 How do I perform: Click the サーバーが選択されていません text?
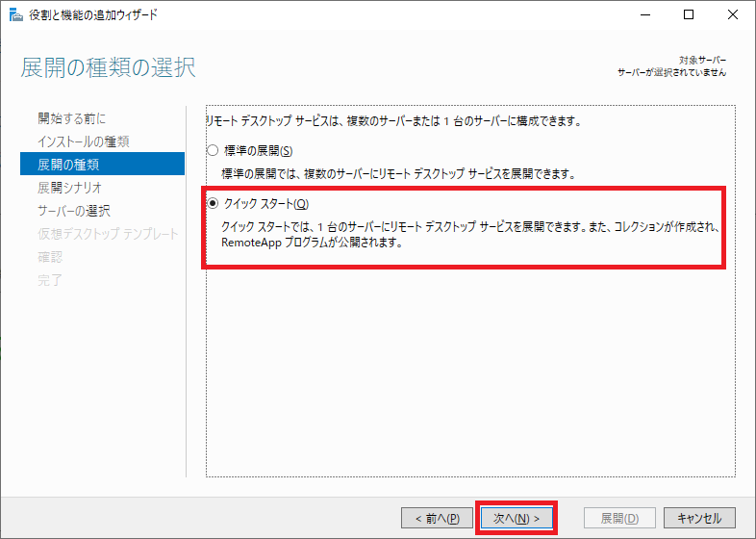click(x=671, y=72)
